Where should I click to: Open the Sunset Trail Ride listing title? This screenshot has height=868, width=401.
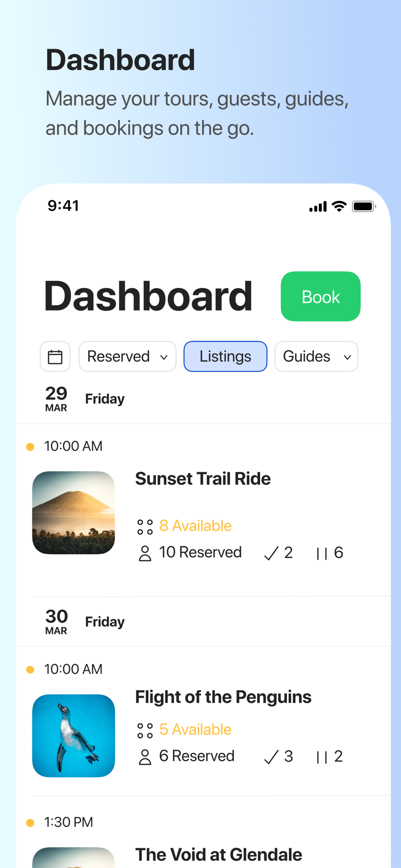point(203,479)
